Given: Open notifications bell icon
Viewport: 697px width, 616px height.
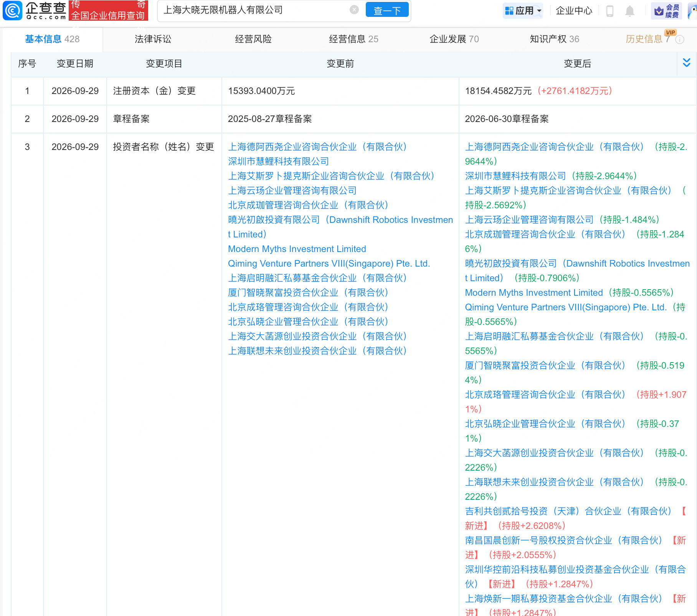Looking at the screenshot, I should (x=629, y=11).
